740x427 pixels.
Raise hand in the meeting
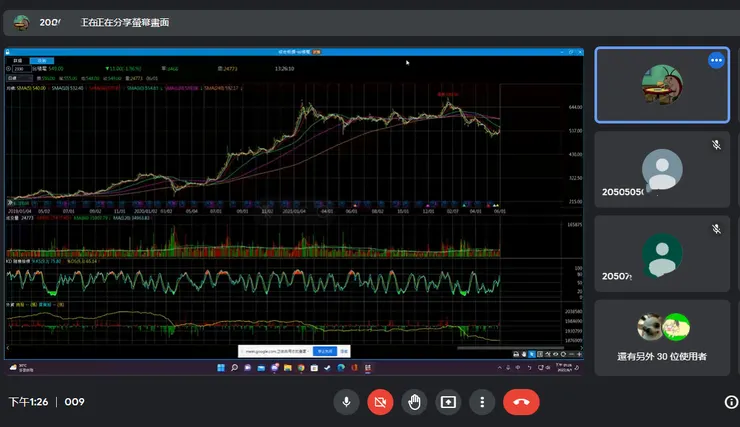pos(414,402)
